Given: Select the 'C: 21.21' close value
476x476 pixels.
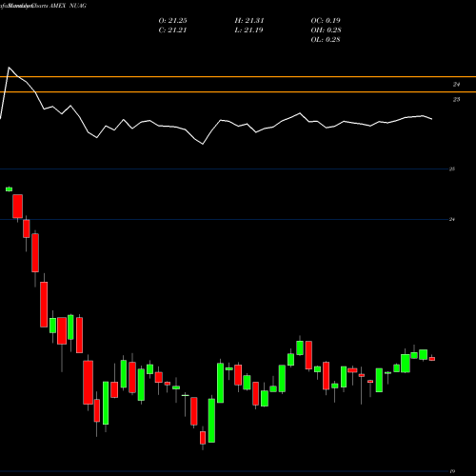Looking at the screenshot, I should [x=172, y=30].
